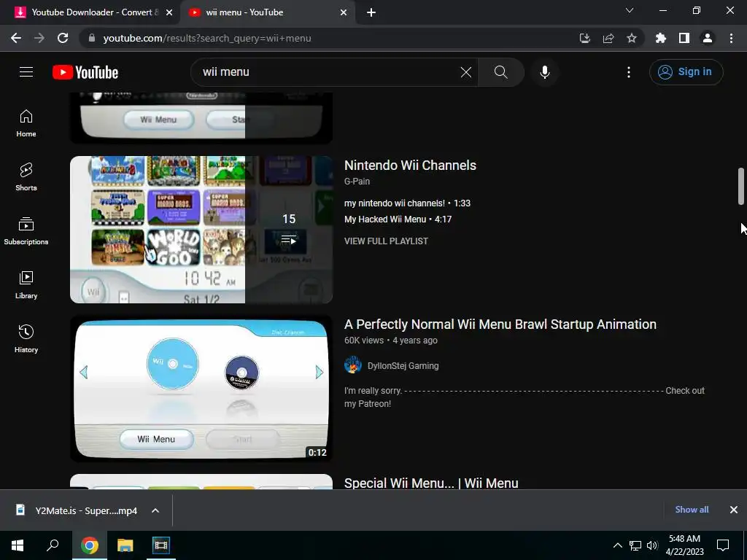
Task: Open Home in the sidebar
Action: [26, 123]
